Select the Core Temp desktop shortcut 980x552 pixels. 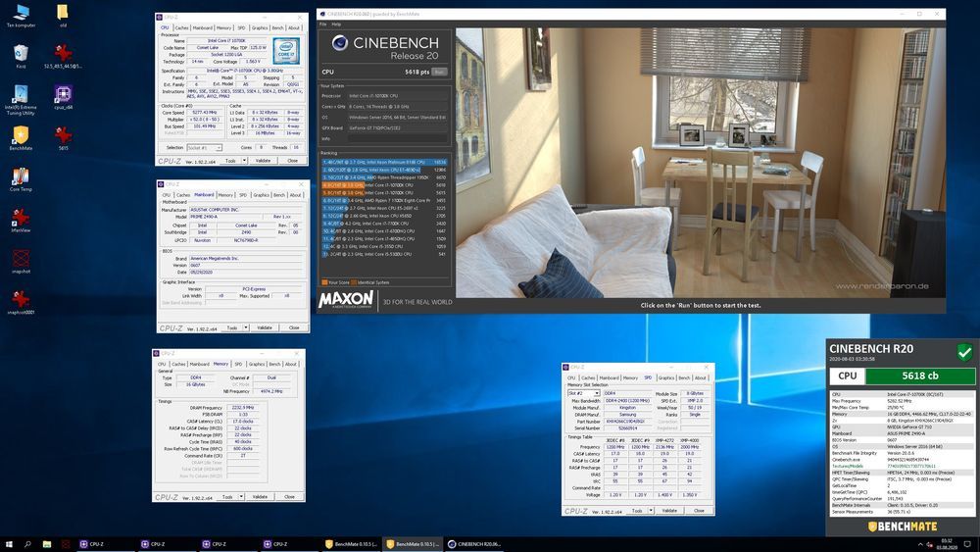tap(21, 178)
